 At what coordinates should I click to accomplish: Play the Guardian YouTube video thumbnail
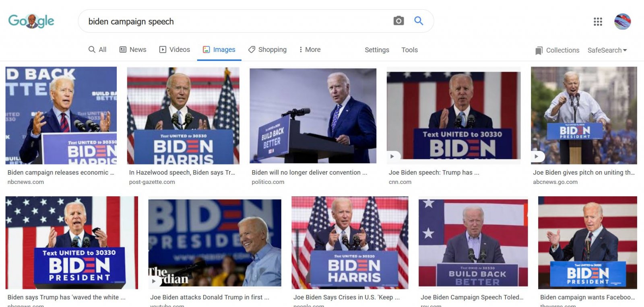click(x=154, y=281)
